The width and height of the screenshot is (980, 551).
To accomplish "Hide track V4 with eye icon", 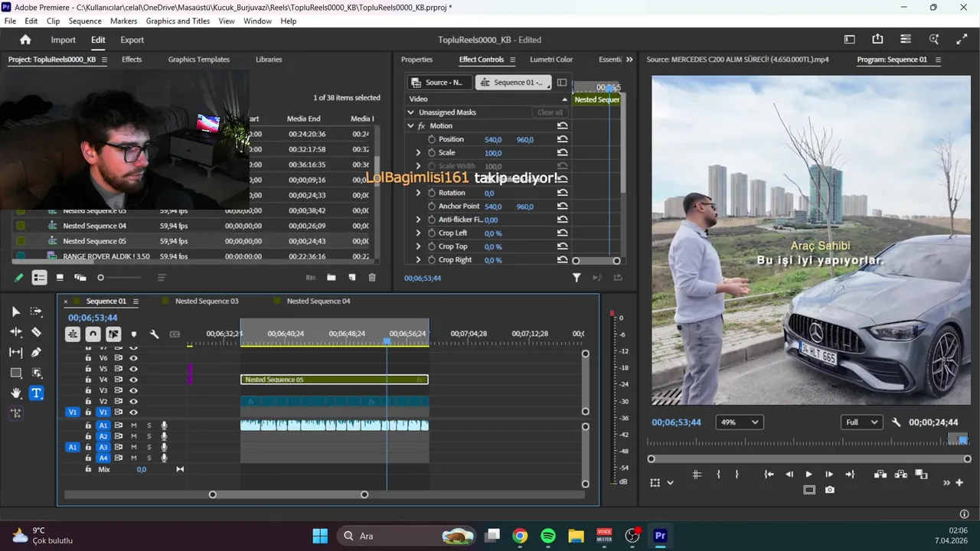I will click(x=134, y=380).
